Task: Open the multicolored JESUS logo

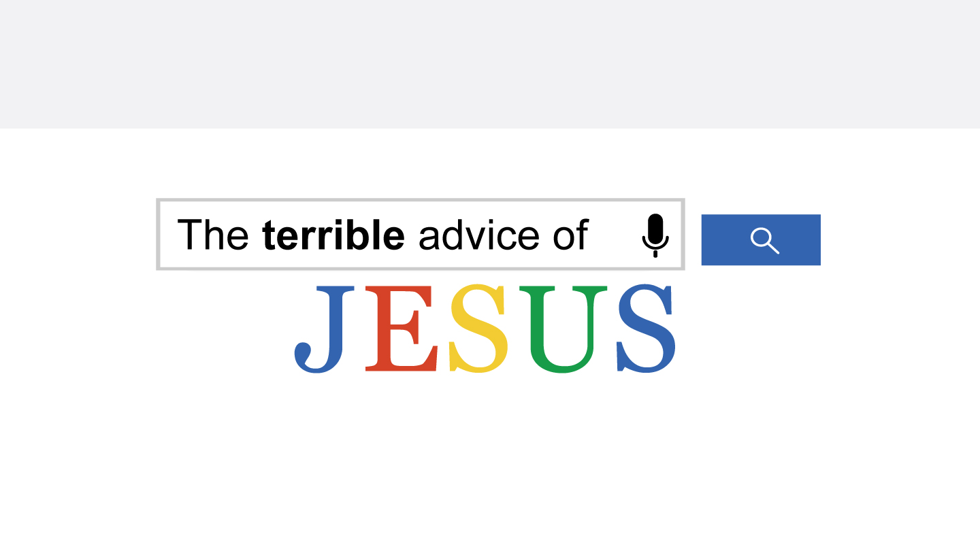Action: pos(485,329)
